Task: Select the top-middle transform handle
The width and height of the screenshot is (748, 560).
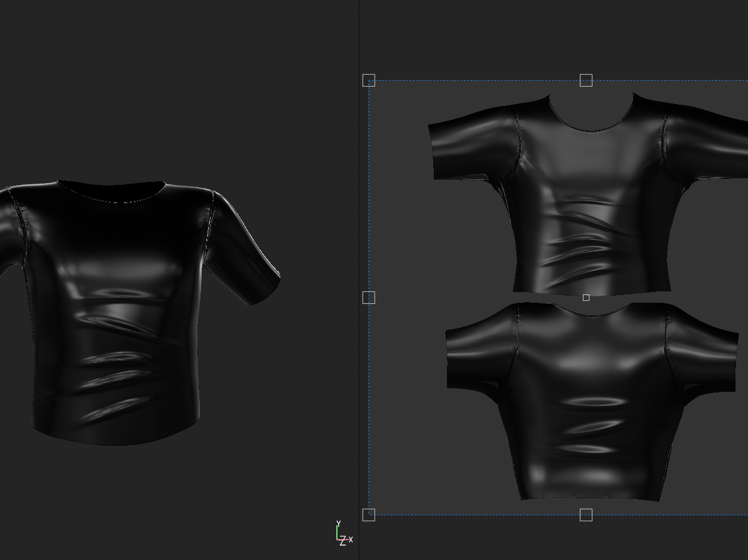Action: tap(586, 80)
